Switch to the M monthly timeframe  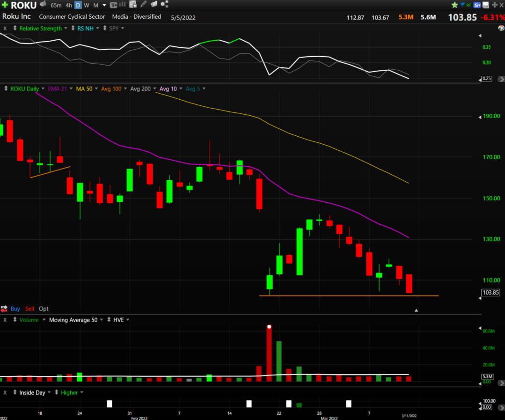tap(95, 5)
